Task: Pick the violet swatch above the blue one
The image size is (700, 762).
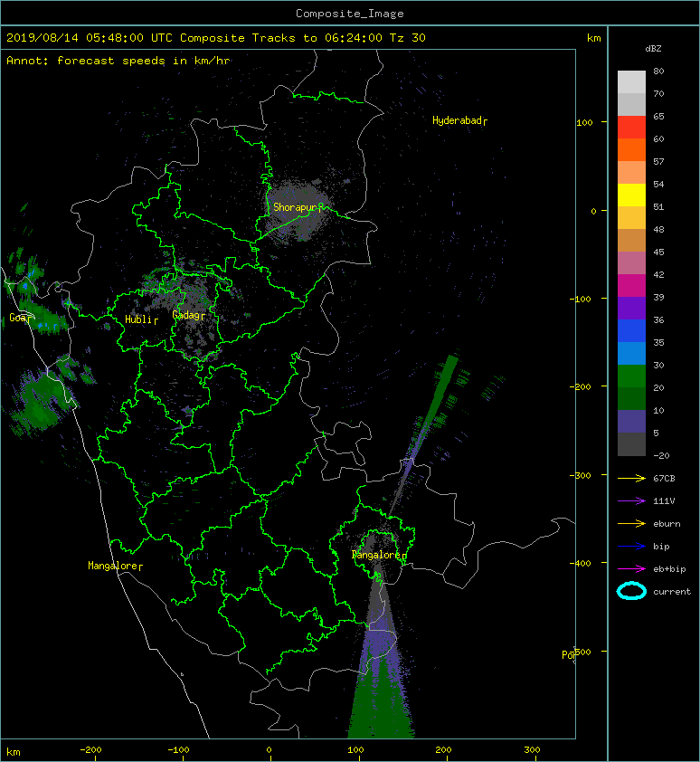Action: click(631, 308)
